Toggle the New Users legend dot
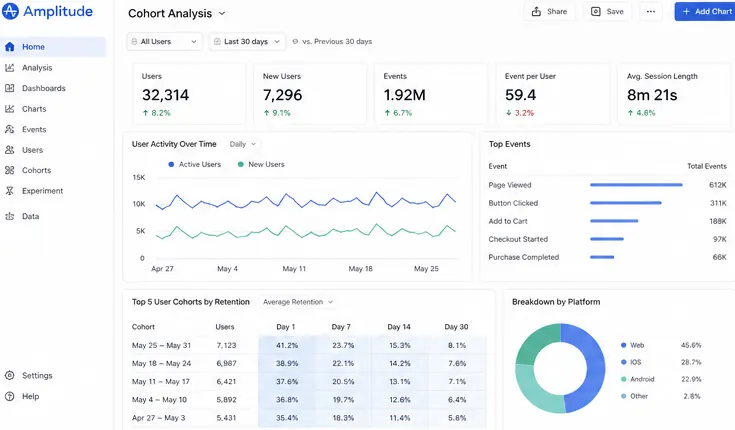The width and height of the screenshot is (735, 430). coord(240,165)
